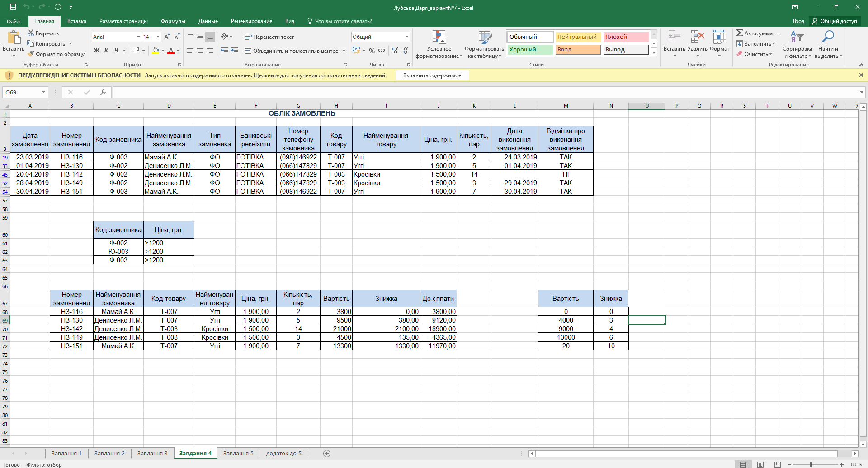Apply percent style format
The image size is (868, 468).
pos(372,51)
